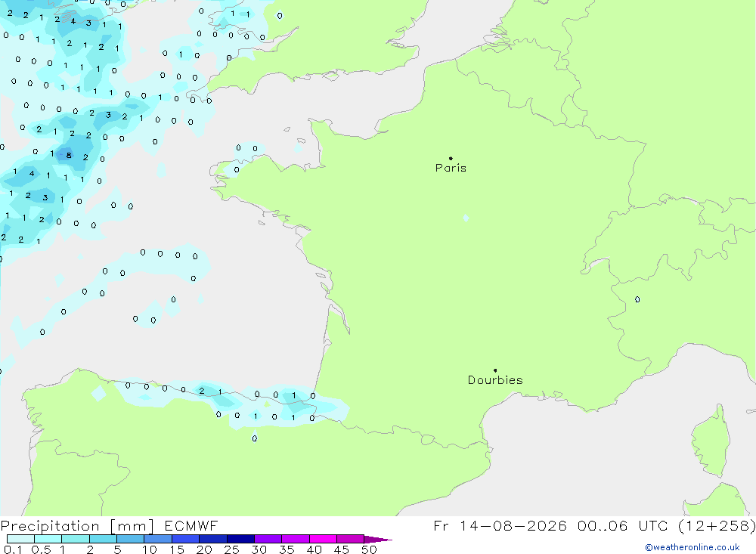Click the forecast date '14-08-2026' text
This screenshot has width=756, height=554.
click(513, 526)
